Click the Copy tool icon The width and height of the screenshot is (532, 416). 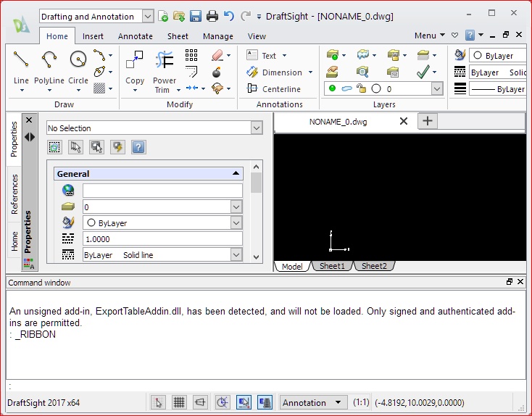(135, 59)
